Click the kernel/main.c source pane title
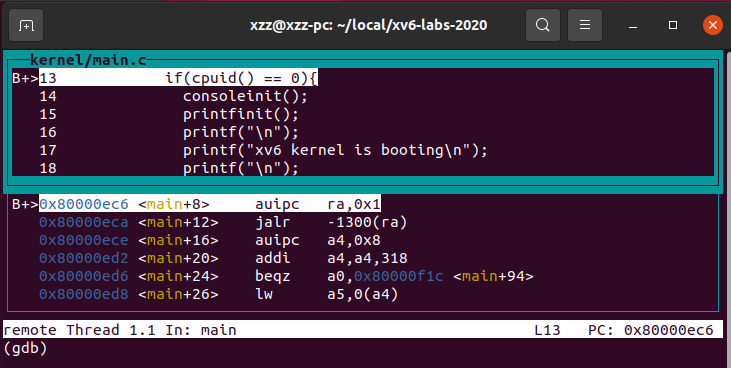The width and height of the screenshot is (731, 368). tap(88, 60)
